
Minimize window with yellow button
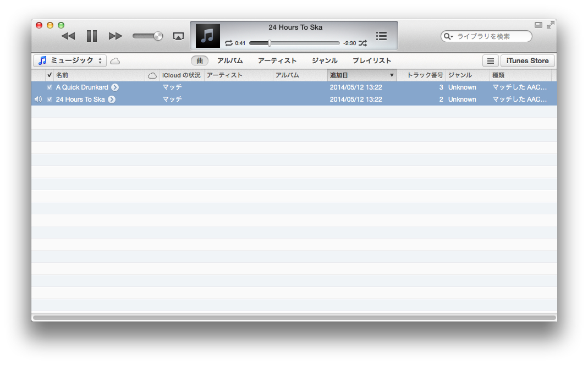50,25
